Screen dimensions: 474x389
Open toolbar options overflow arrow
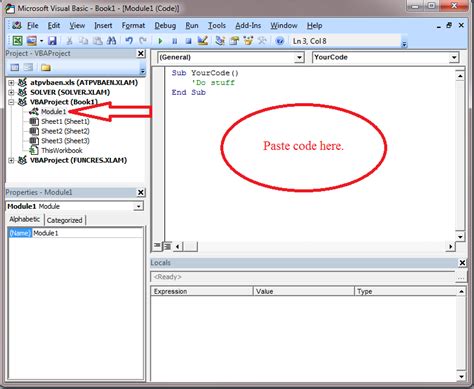tap(404, 44)
